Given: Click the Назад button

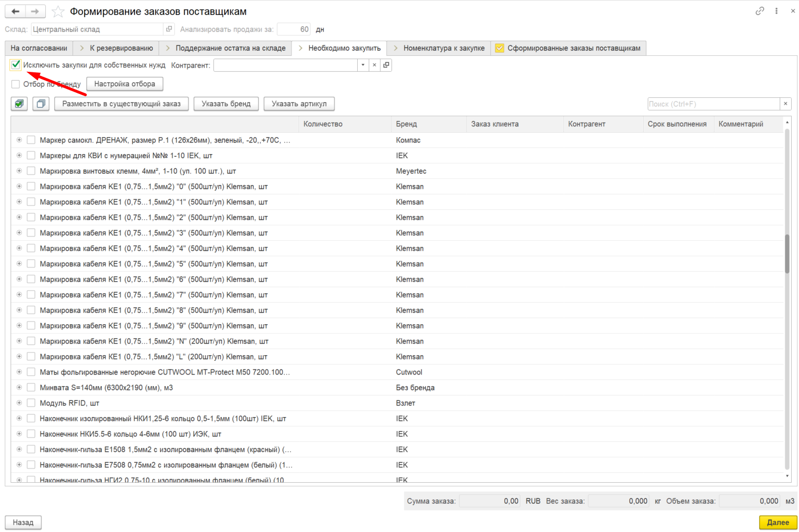Looking at the screenshot, I should coord(23,523).
